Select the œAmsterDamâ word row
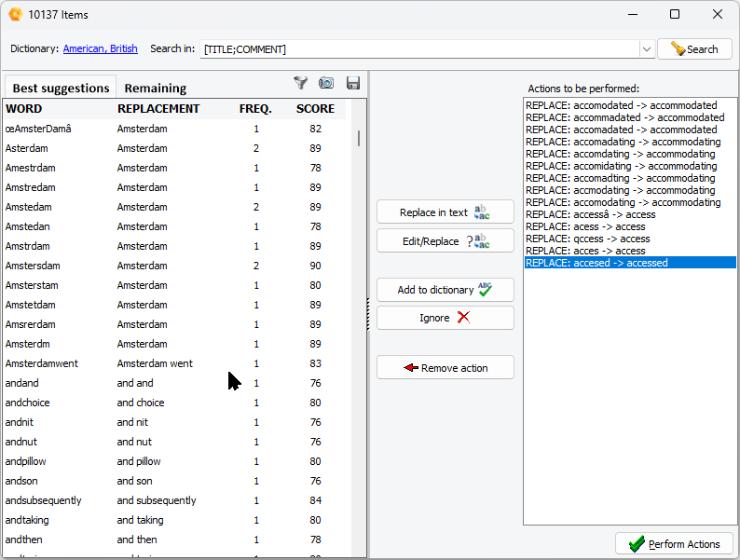The height and width of the screenshot is (560, 740). tap(174, 129)
